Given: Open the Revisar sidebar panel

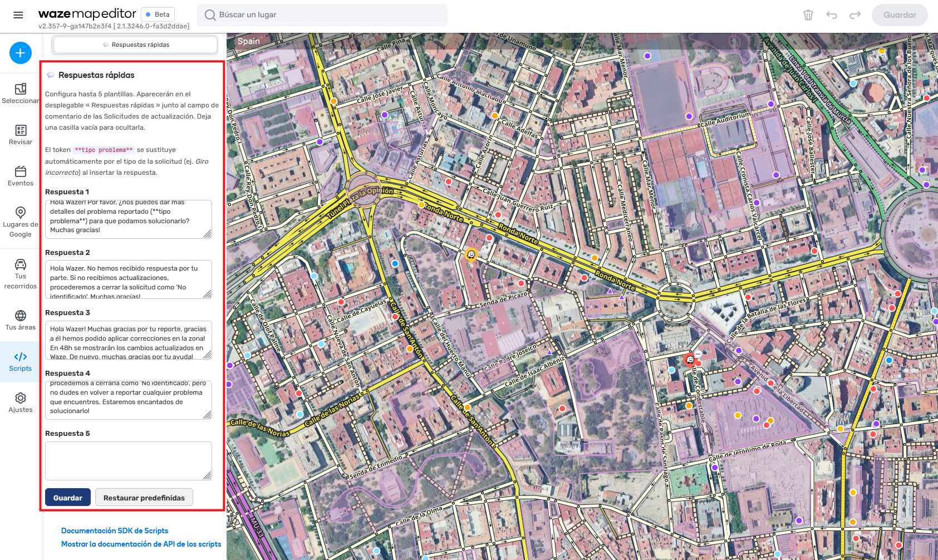Looking at the screenshot, I should click(x=21, y=134).
